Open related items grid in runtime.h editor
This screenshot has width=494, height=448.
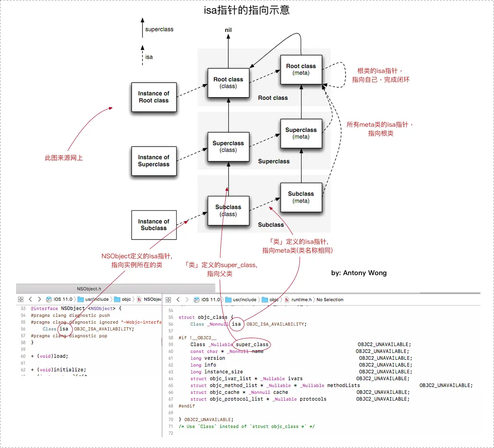169,300
